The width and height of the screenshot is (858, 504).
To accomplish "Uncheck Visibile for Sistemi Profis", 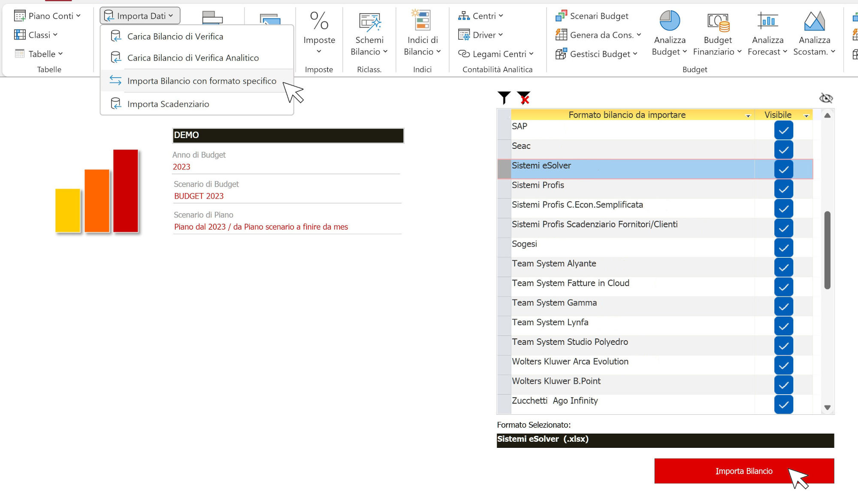I will pyautogui.click(x=783, y=189).
